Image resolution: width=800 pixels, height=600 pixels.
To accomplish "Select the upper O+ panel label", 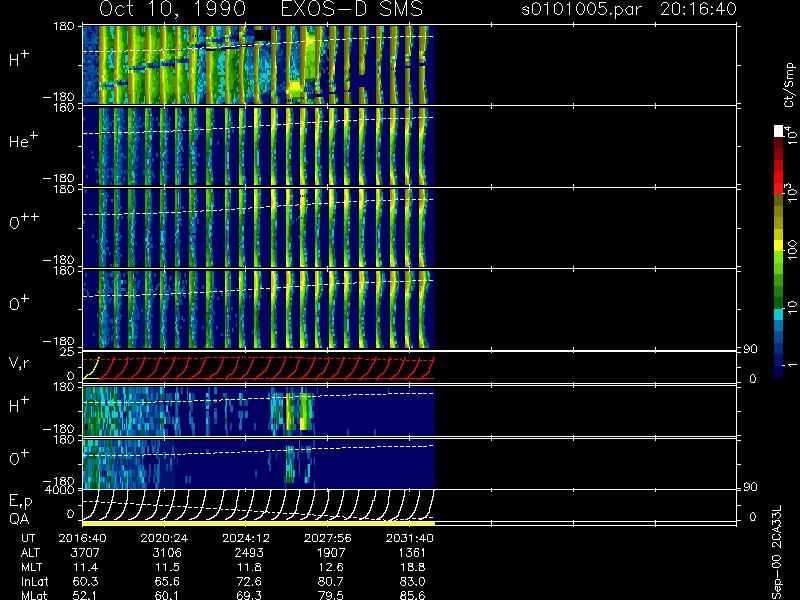I will (19, 303).
